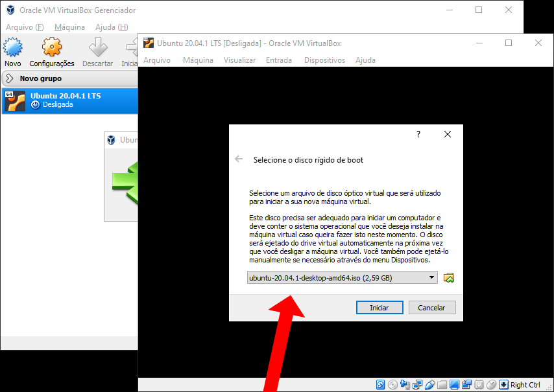The image size is (554, 392).
Task: Select Ubuntu 20.04.1 LTS in VM list
Action: 69,101
